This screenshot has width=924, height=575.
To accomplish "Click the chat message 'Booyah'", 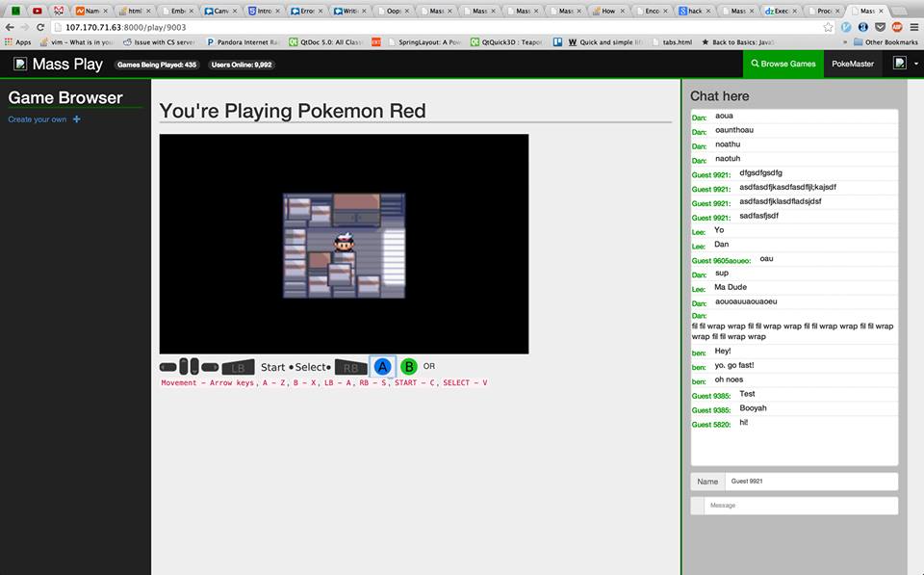I will pyautogui.click(x=753, y=408).
